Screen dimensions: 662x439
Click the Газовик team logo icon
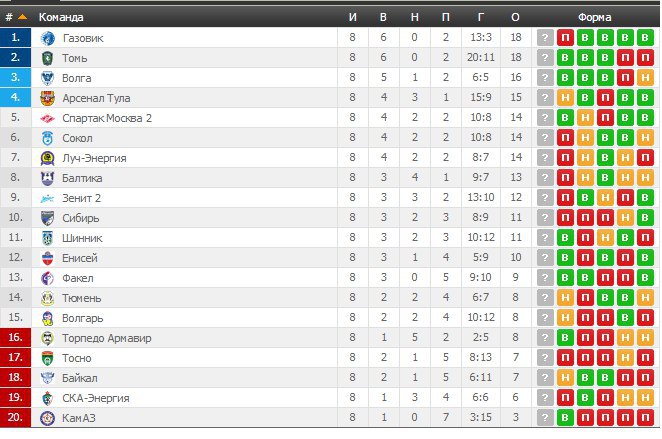click(47, 38)
